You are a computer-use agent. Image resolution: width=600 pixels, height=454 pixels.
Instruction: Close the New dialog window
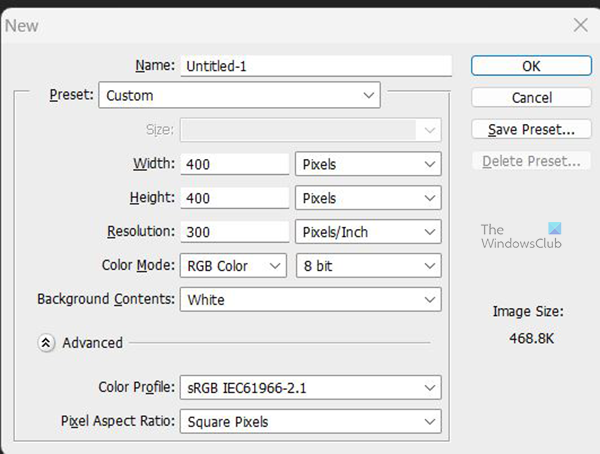(577, 25)
